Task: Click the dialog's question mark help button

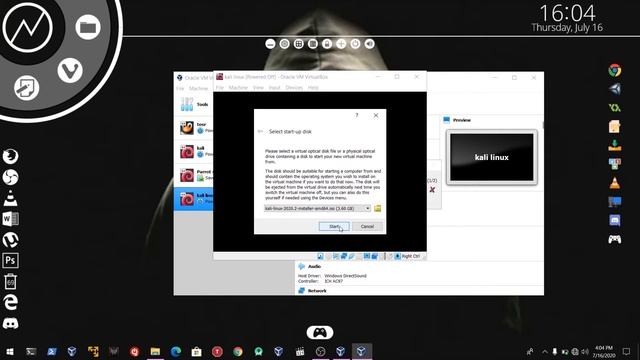Action: (x=357, y=116)
